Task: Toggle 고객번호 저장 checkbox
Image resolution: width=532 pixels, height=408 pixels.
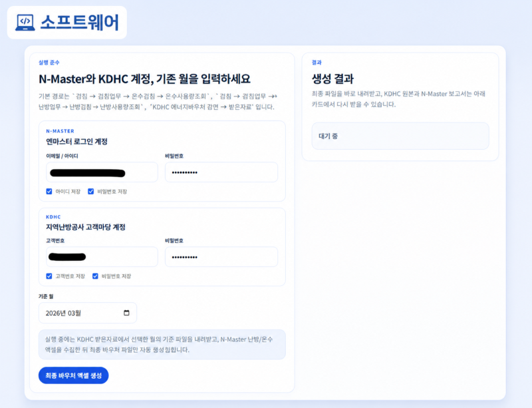Action: 49,276
